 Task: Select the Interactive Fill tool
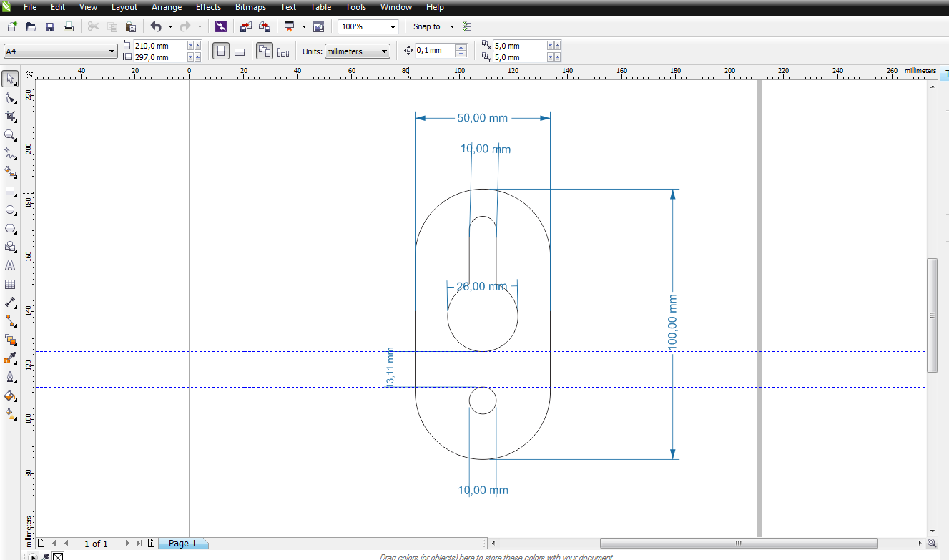pos(10,413)
